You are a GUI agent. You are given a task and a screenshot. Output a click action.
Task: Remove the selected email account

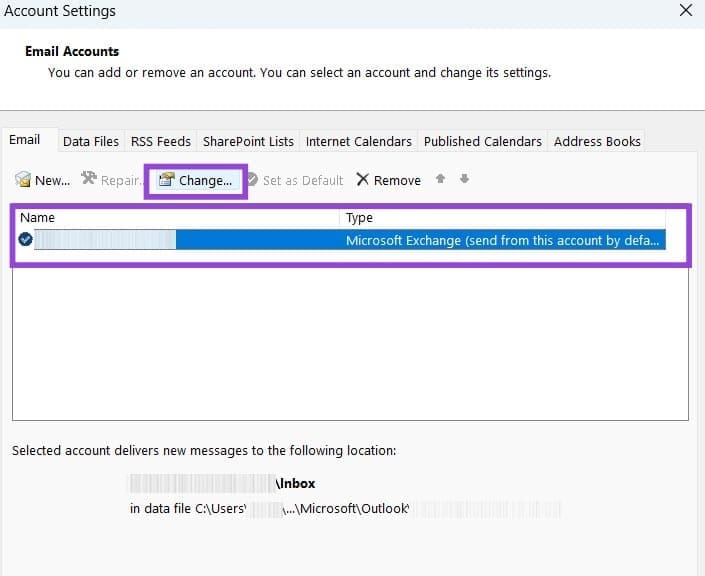(388, 180)
